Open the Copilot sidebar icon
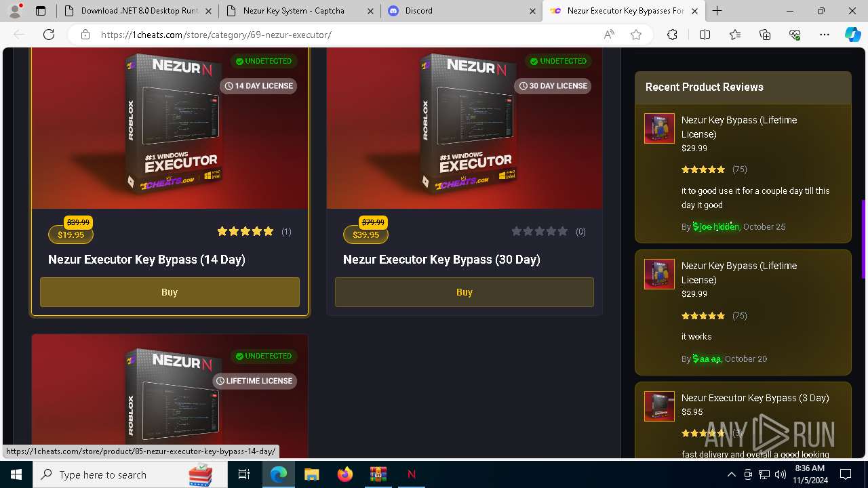Viewport: 868px width, 488px height. point(852,35)
